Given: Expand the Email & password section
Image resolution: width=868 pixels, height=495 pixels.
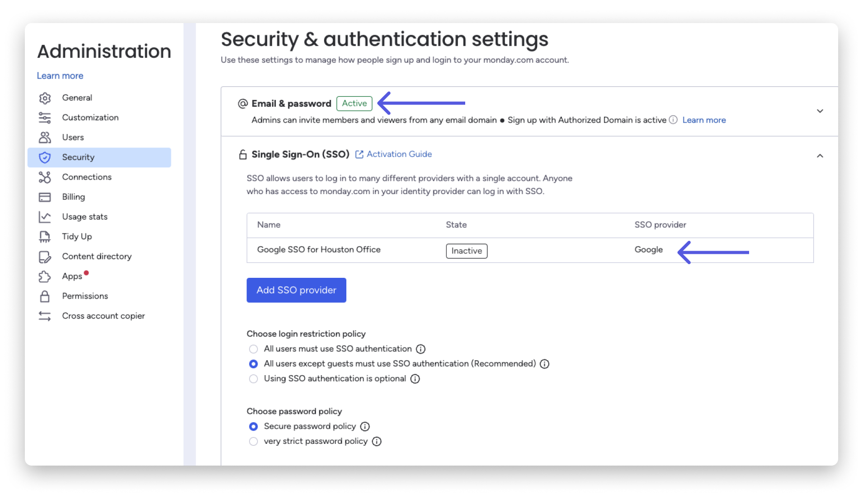Looking at the screenshot, I should [x=820, y=111].
